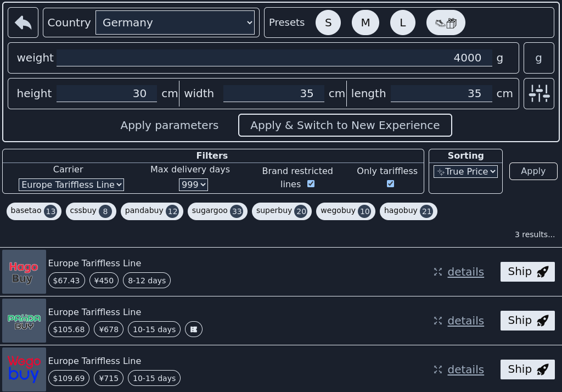This screenshot has width=562, height=392.
Task: Focus the weight input field showing 4000
Action: (x=274, y=58)
